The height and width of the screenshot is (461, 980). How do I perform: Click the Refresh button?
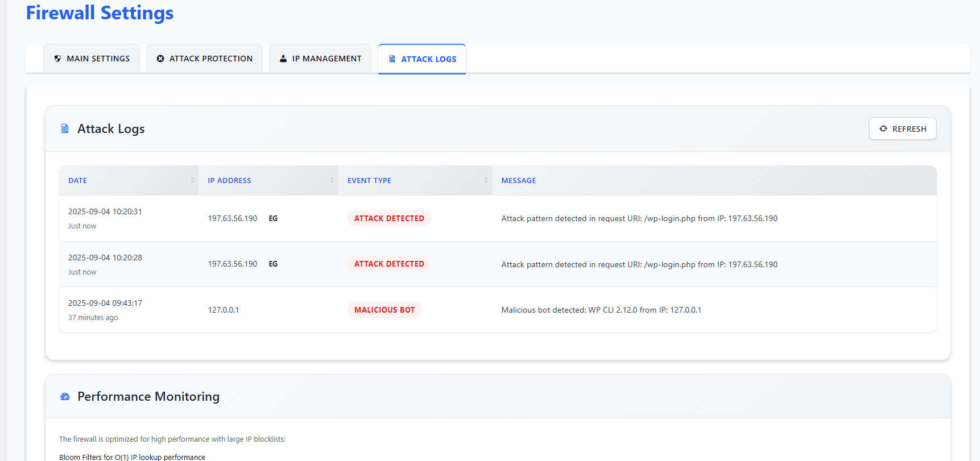coord(903,128)
